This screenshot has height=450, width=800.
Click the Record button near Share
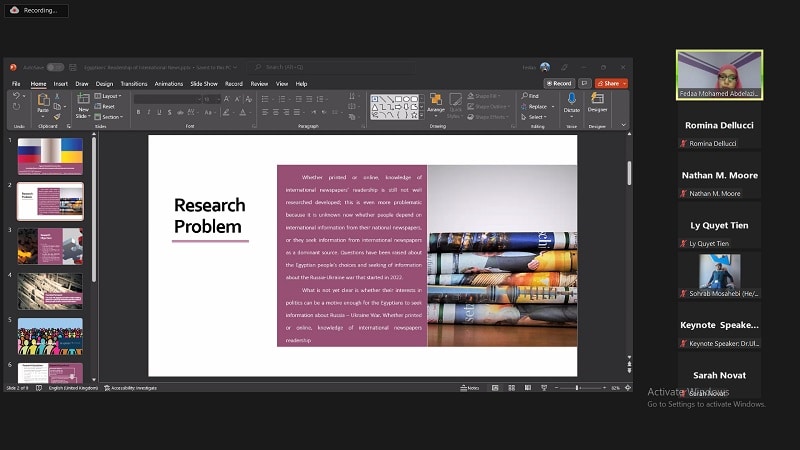[560, 83]
